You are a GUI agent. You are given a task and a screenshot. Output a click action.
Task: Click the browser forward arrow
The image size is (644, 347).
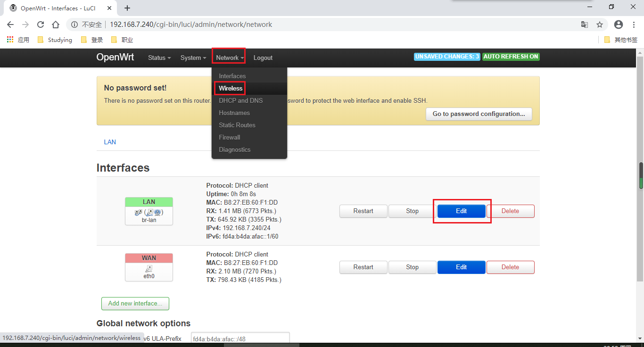tap(25, 25)
